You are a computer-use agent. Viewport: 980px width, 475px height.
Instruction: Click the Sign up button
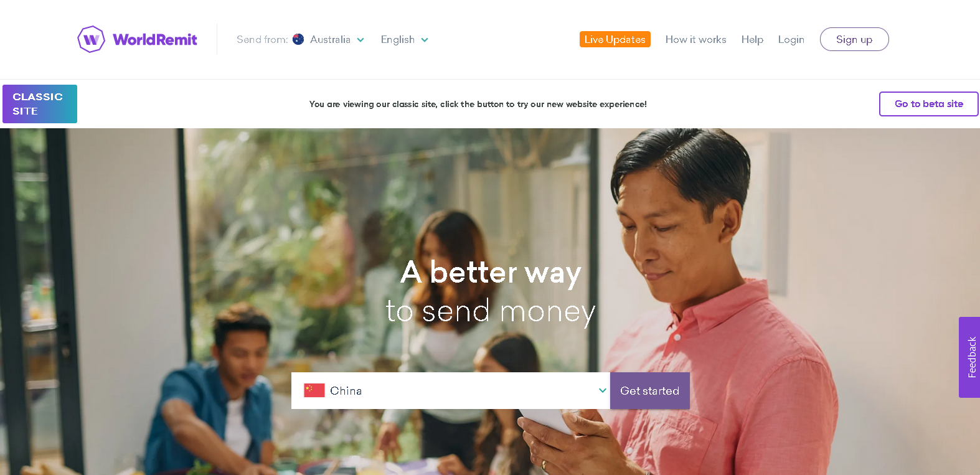[x=854, y=39]
